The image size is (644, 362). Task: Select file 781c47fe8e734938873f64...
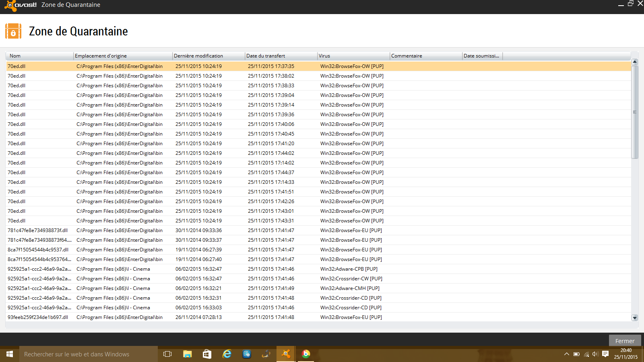[39, 240]
